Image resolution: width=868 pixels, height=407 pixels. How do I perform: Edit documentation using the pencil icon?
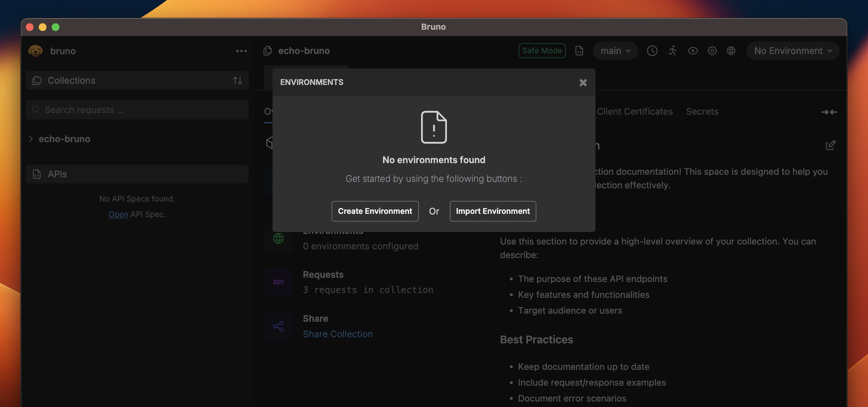tap(831, 145)
